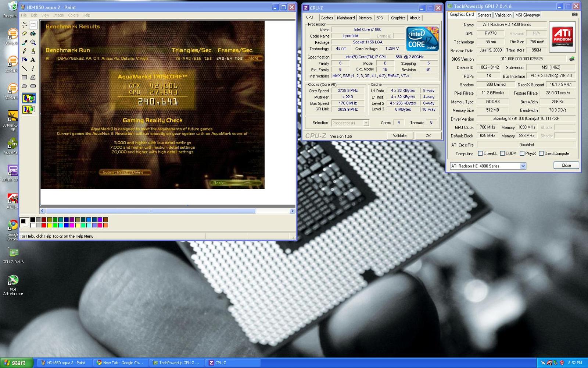This screenshot has width=588, height=368.
Task: Activate the Pick Color eyedropper tool
Action: pos(24,42)
